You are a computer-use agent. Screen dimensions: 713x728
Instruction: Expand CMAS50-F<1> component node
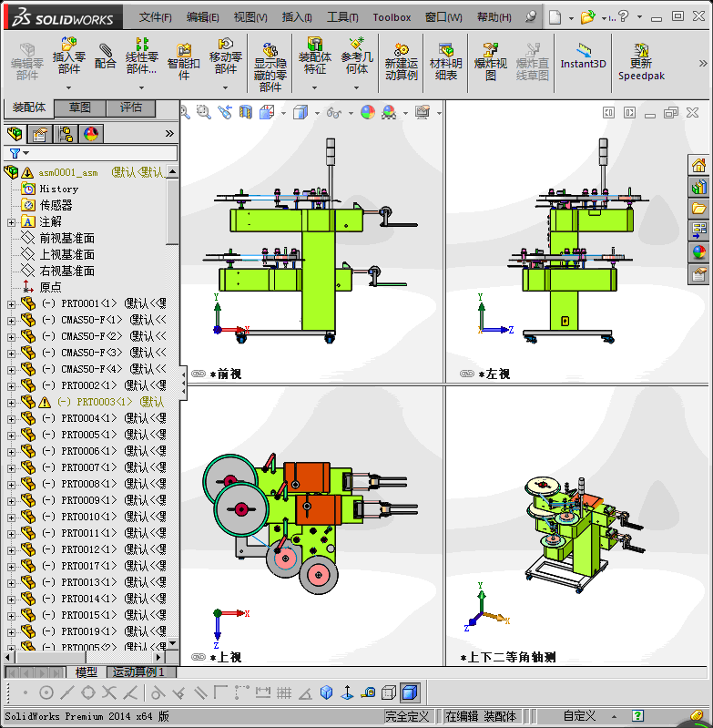[x=11, y=321]
